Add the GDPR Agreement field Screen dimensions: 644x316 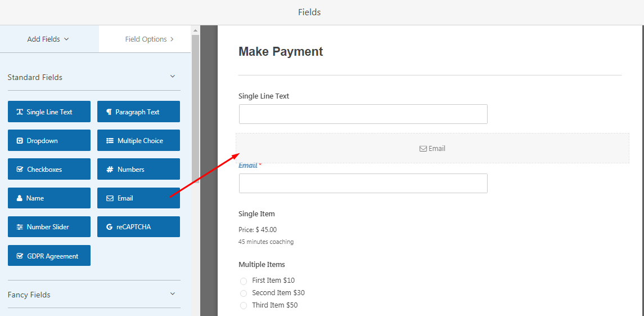49,256
